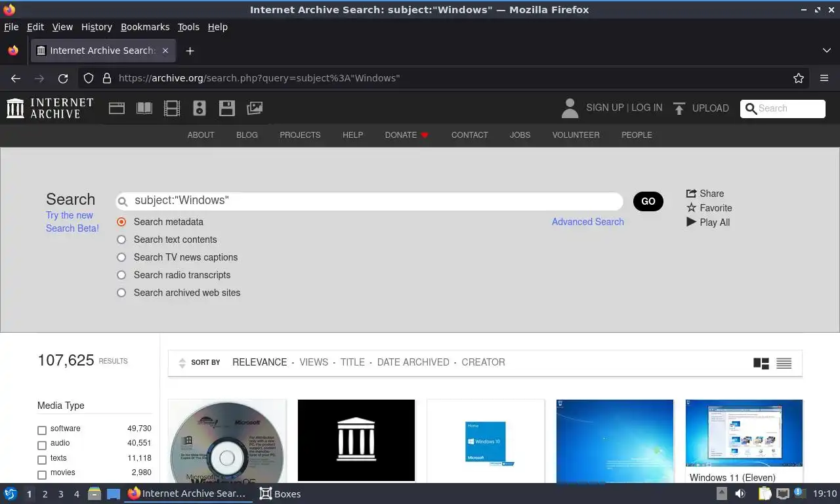Viewport: 840px width, 504px height.
Task: Select Search archived web sites option
Action: (121, 293)
